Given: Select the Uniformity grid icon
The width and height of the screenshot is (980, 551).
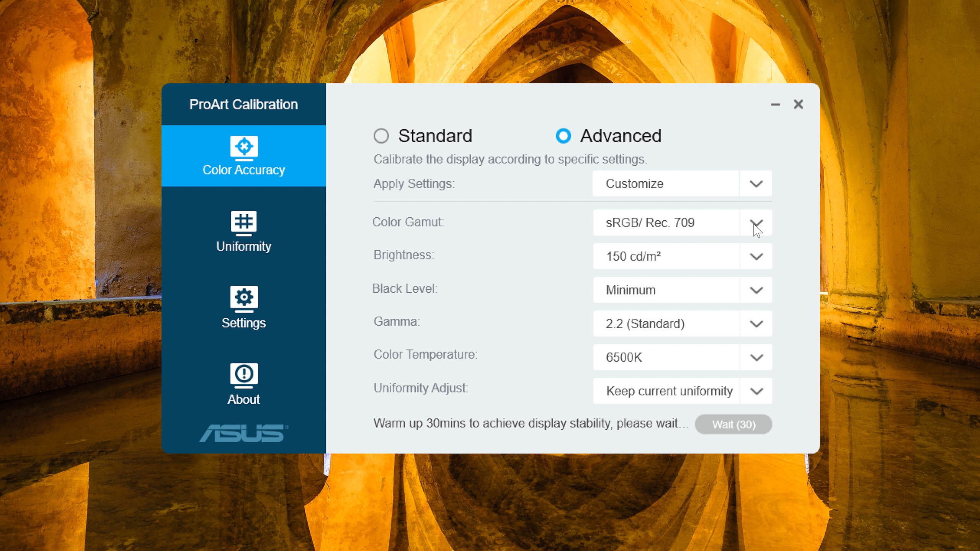Looking at the screenshot, I should (244, 223).
